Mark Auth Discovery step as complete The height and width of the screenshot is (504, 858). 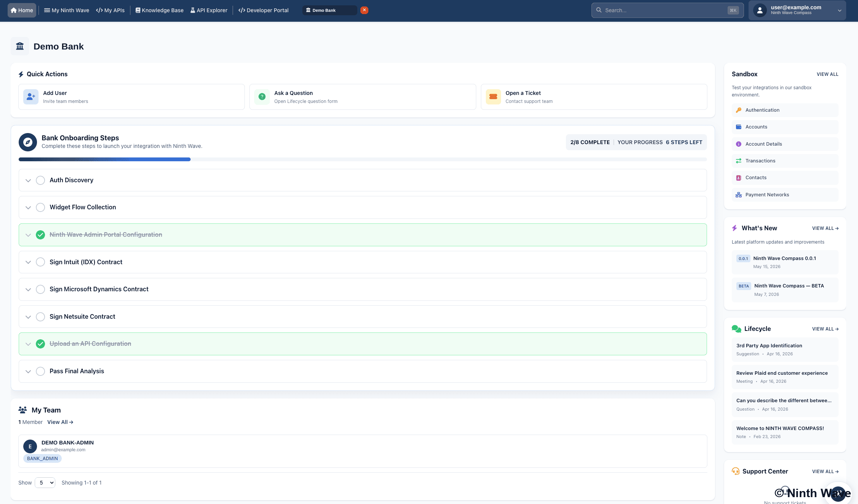coord(40,180)
